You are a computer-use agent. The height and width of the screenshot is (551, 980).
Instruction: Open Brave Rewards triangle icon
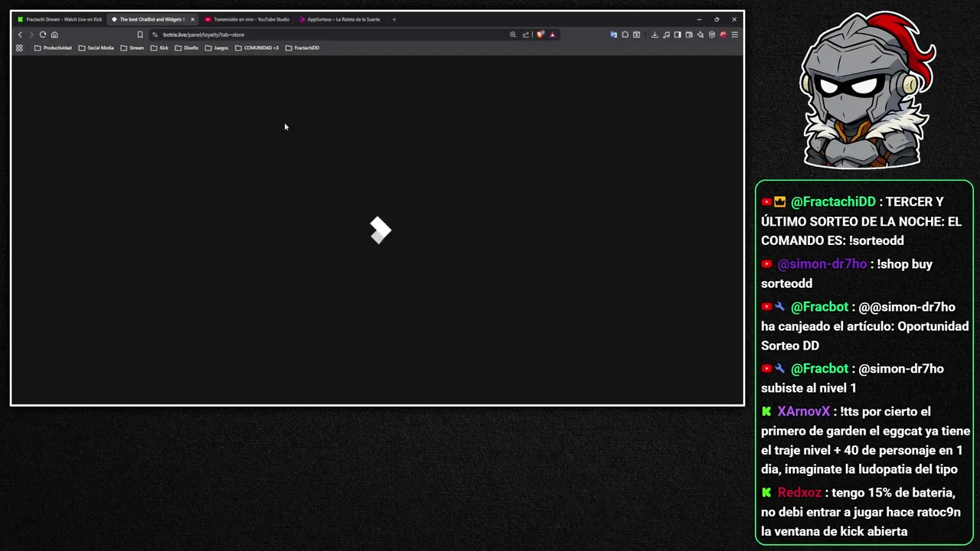pyautogui.click(x=552, y=34)
